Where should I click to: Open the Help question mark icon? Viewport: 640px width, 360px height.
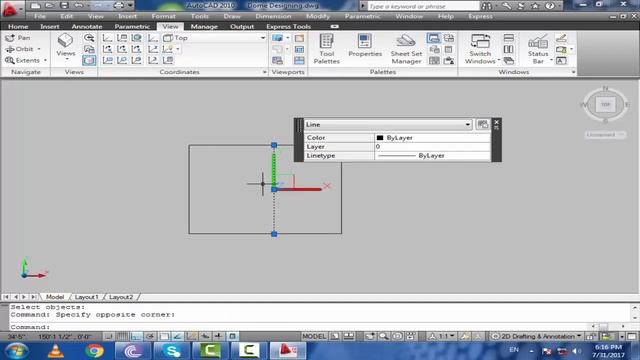point(550,6)
